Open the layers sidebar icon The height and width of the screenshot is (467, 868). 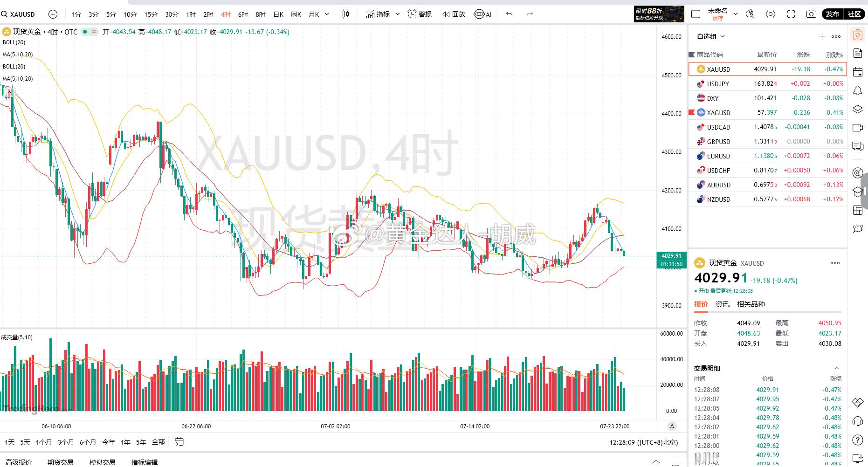point(858,109)
